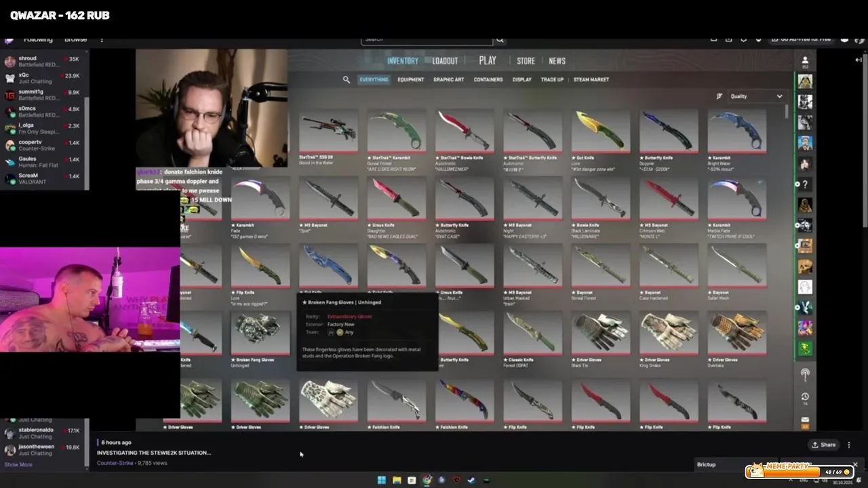Open the mail envelope icon in CS2 sidebar

click(x=805, y=420)
